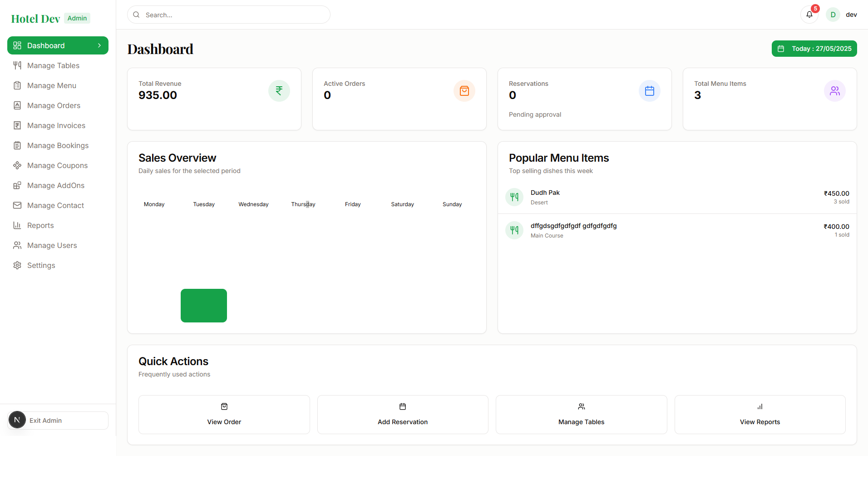Open the Today date picker button

(814, 49)
